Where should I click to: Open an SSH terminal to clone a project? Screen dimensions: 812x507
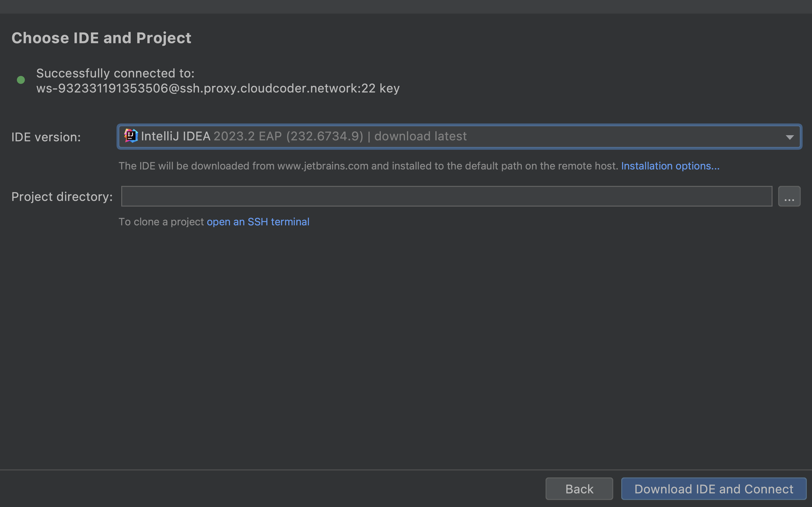pos(258,222)
